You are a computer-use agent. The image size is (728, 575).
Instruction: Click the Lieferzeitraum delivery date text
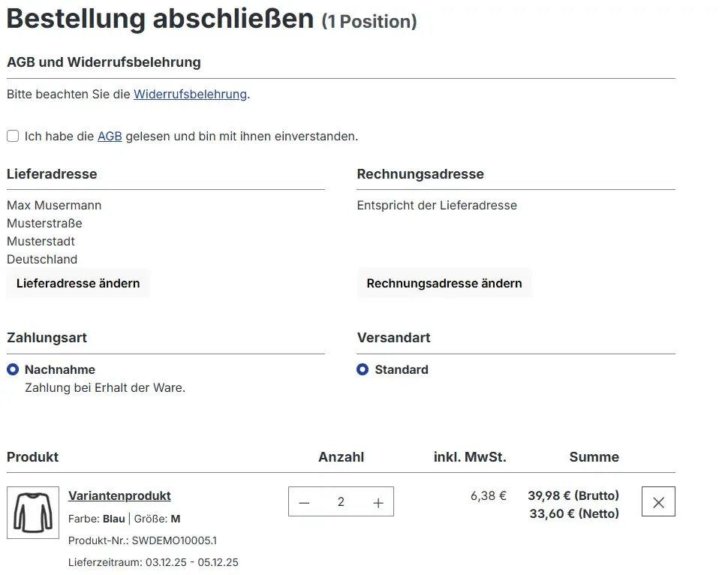pos(153,562)
